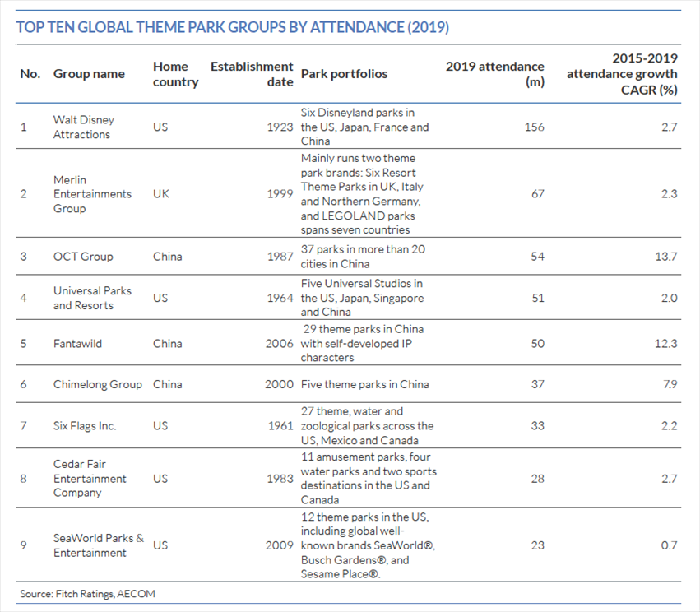
Task: Click Cedar Fair Entertainment Company name
Action: (90, 479)
